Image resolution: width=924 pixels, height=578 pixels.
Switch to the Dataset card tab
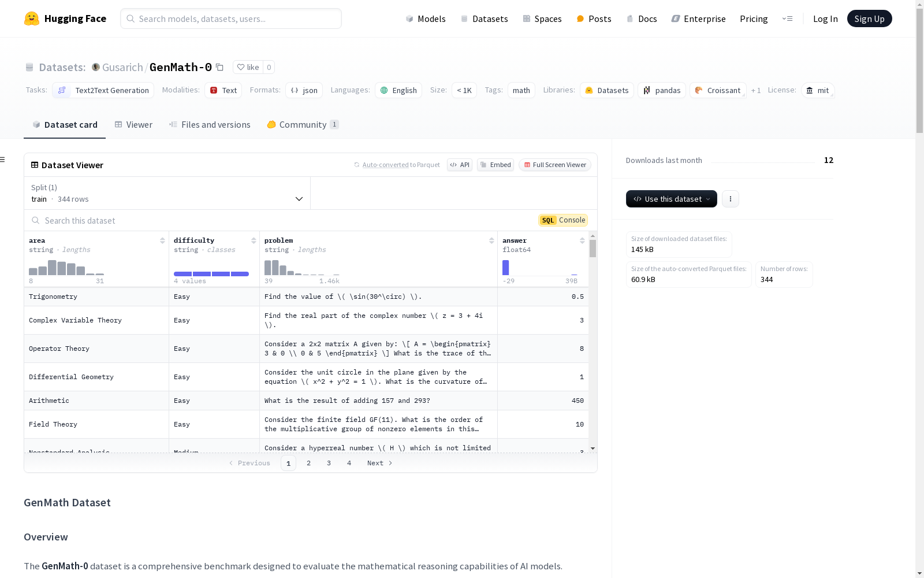pyautogui.click(x=65, y=124)
